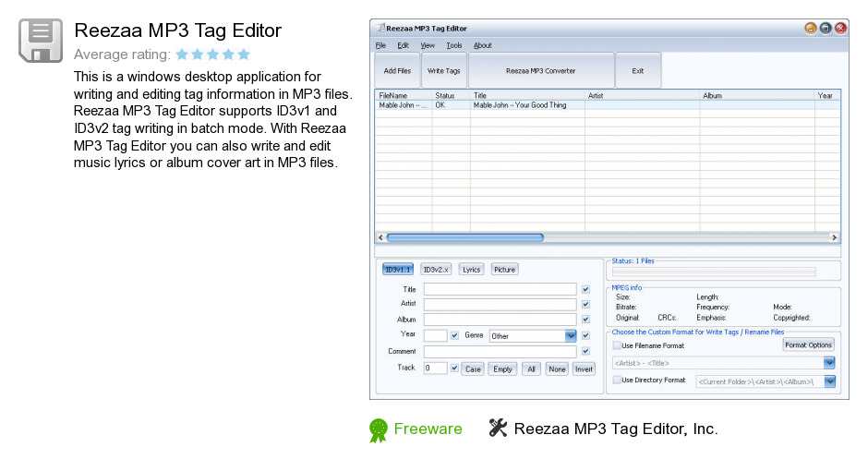The width and height of the screenshot is (868, 471).
Task: Click into the Comment input field
Action: point(500,352)
